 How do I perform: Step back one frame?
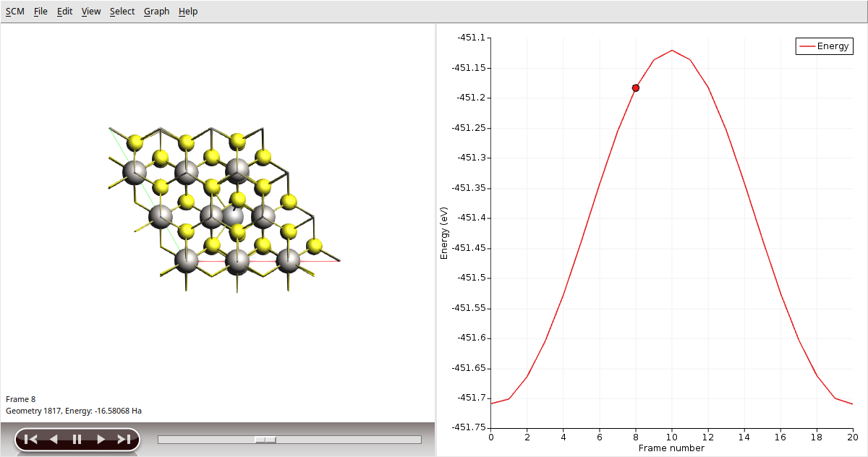pyautogui.click(x=53, y=439)
